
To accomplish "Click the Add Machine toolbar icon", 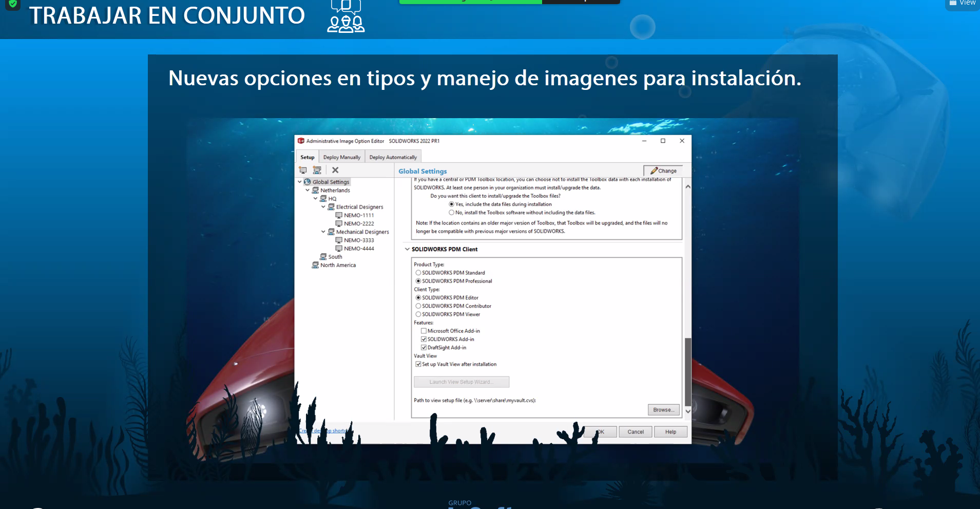I will 303,170.
